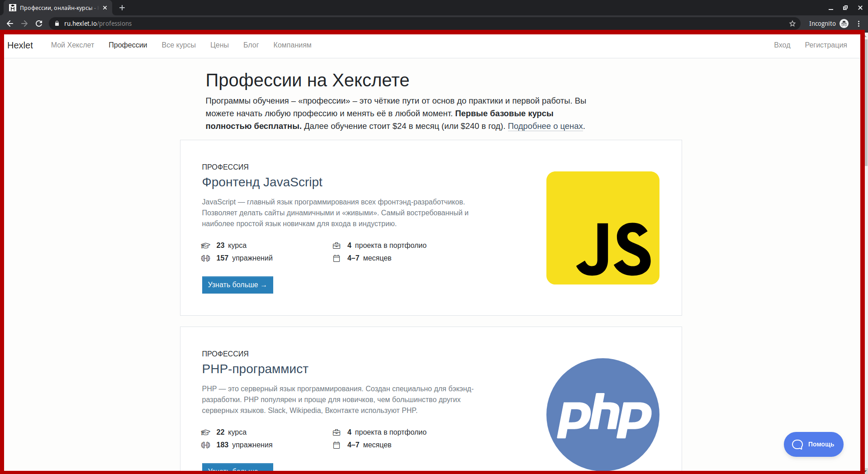
Task: Click the blue PHP logo image
Action: pyautogui.click(x=602, y=414)
